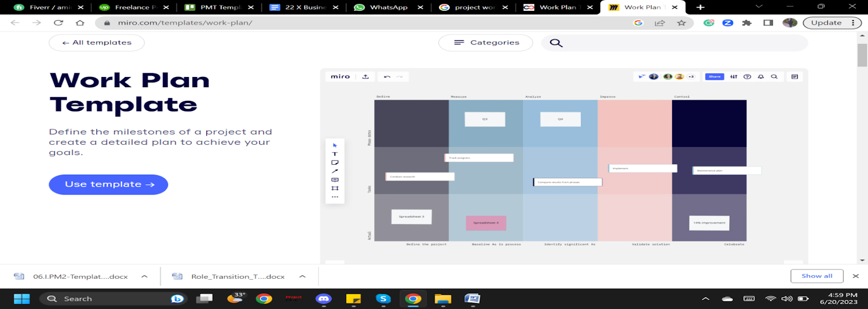
Task: Select the frame tool in Miro toolbar
Action: 335,188
